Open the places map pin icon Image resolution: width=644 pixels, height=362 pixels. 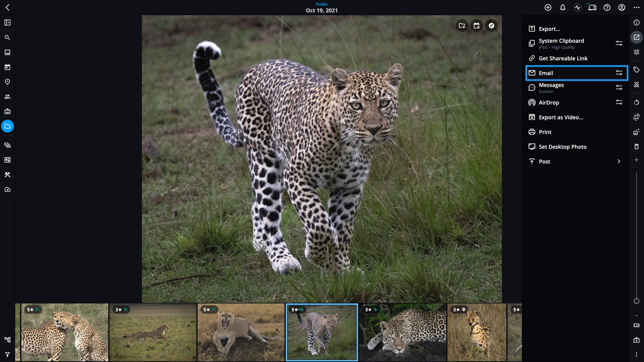pos(7,82)
